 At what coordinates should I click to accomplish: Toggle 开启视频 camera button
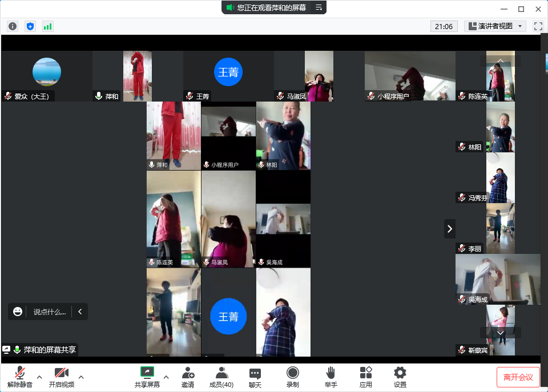point(61,377)
